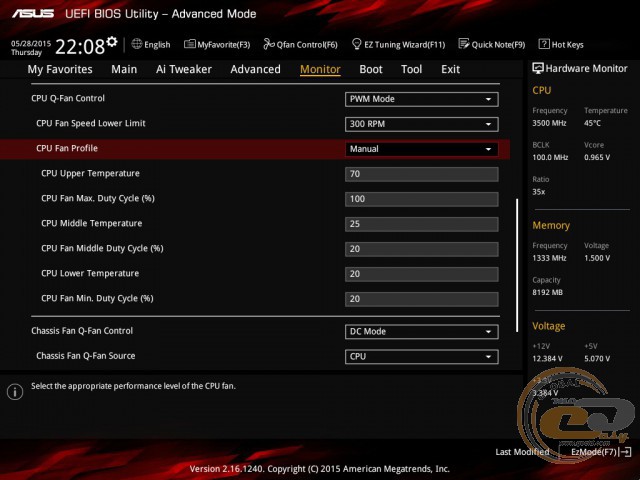Click the globe language icon
The image size is (640, 480).
137,44
